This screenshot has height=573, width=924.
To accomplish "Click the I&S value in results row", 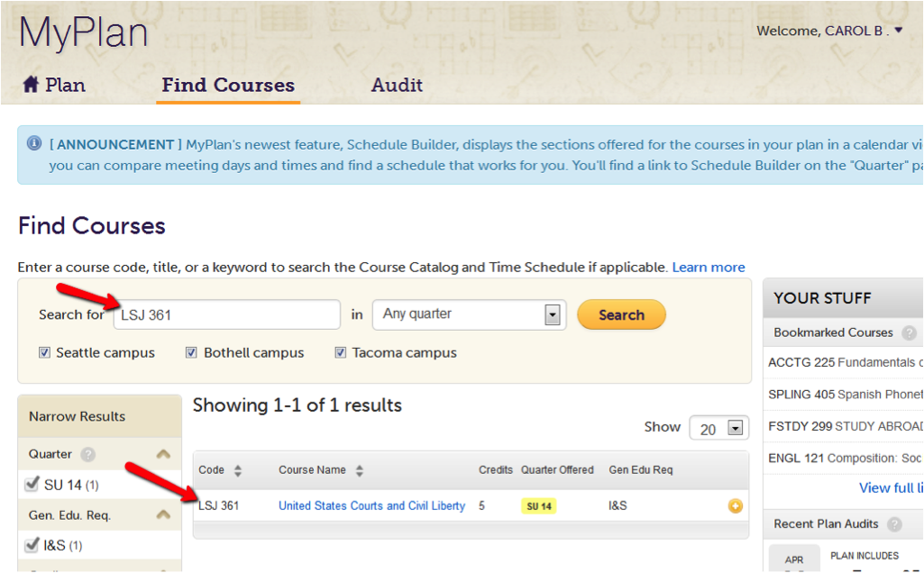I will point(618,505).
